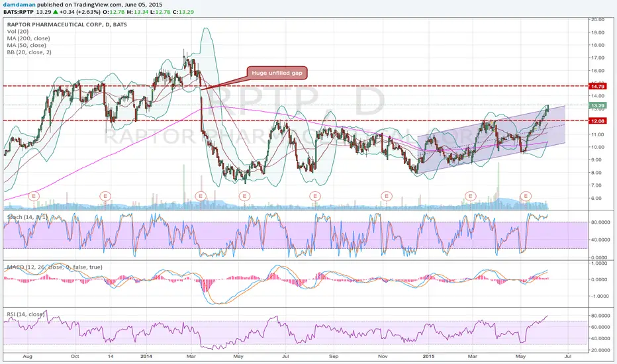Open the damdaman author profile link

pos(19,5)
